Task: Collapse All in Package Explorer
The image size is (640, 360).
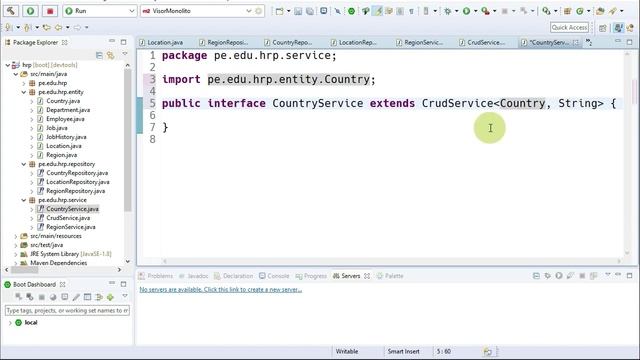Action: [99, 55]
